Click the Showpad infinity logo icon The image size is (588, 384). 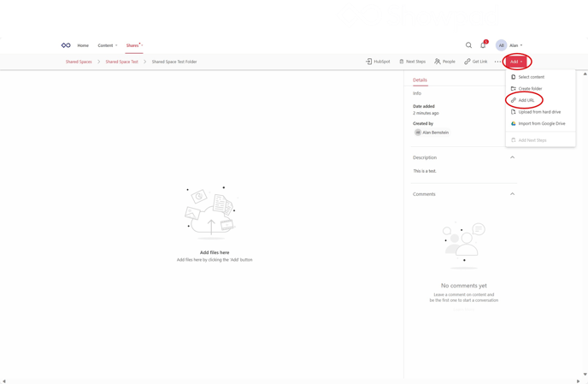(66, 45)
